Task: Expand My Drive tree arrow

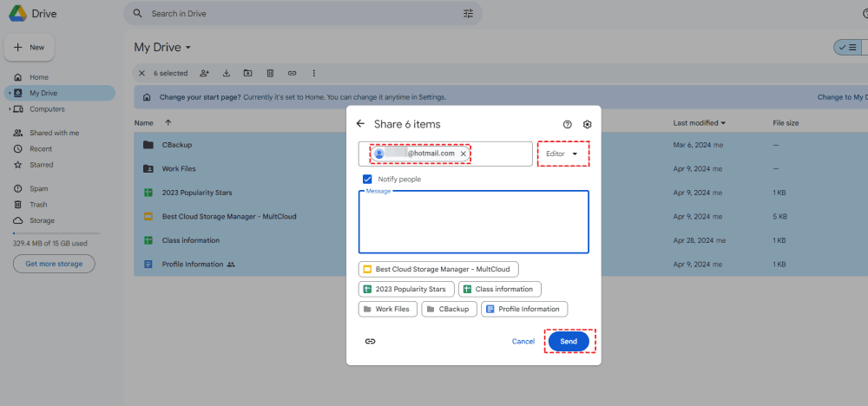Action: coord(10,93)
